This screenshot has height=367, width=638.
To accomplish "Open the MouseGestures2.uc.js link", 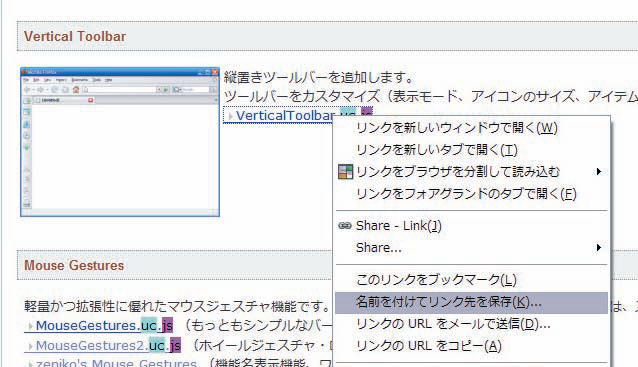I will [108, 345].
